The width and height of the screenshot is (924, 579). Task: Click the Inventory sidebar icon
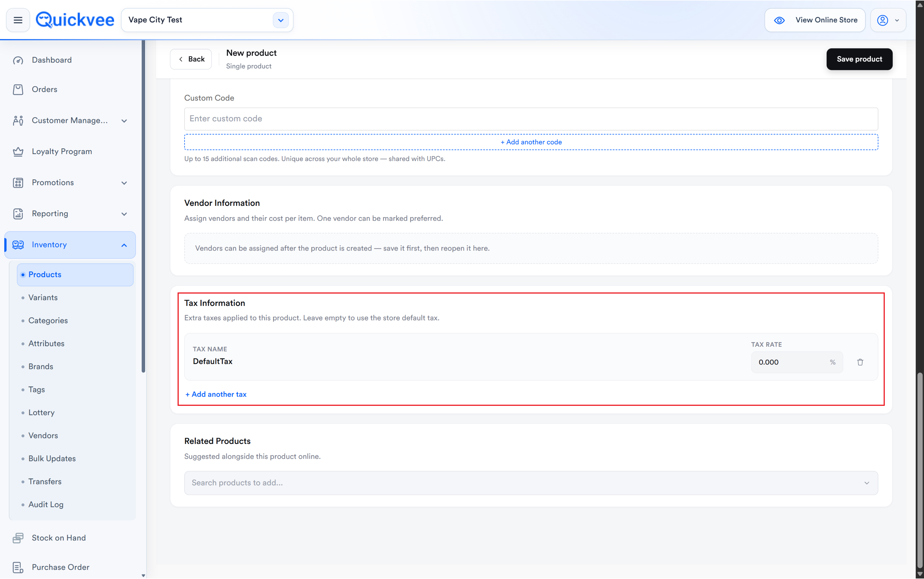pos(18,245)
